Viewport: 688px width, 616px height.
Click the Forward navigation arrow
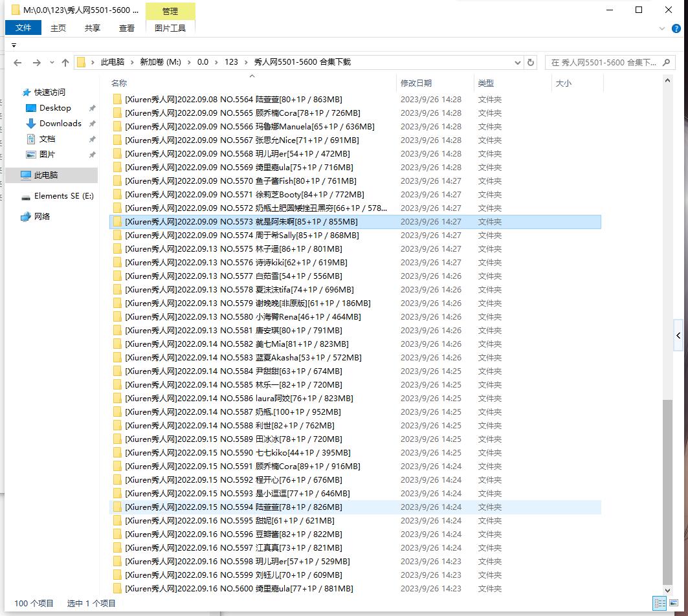37,63
